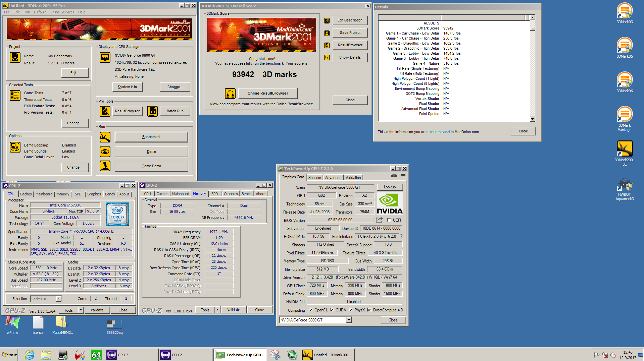Click the GPU-Z BIOS share icon

[379, 220]
